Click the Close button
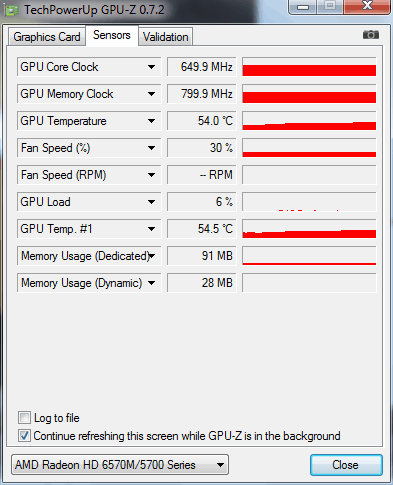This screenshot has height=485, width=393. [x=346, y=465]
